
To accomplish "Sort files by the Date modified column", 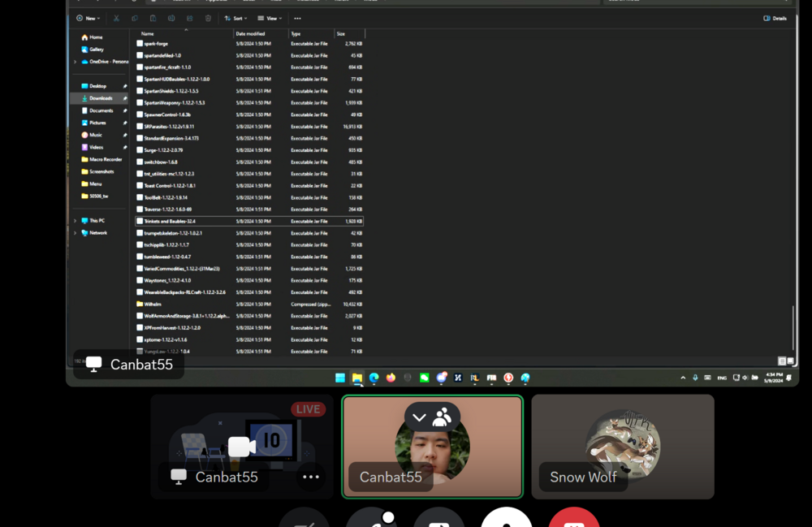I will pyautogui.click(x=251, y=33).
